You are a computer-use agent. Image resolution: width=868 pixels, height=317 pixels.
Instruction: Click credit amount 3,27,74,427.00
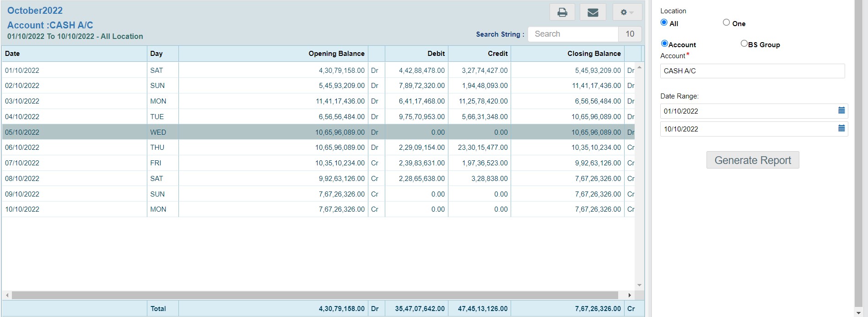(x=485, y=71)
